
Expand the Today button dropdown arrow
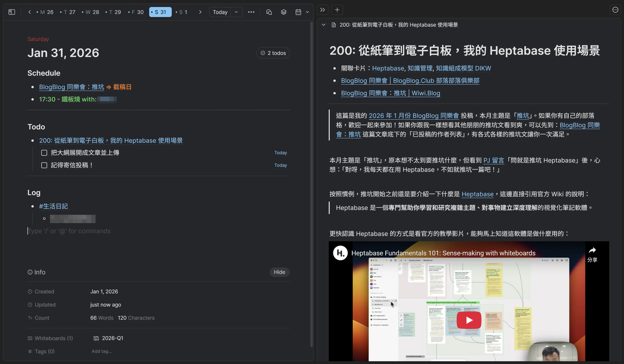pos(236,12)
